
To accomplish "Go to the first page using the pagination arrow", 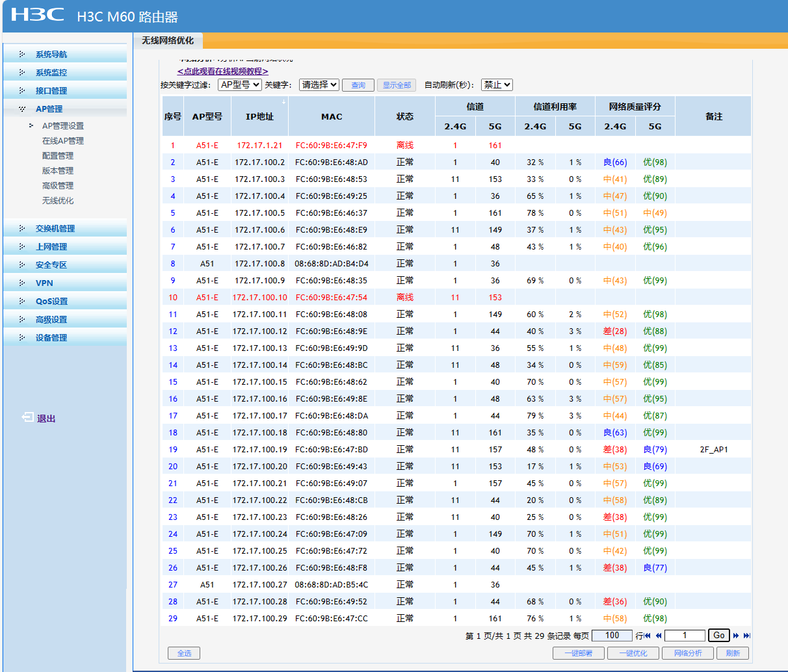I will coord(648,636).
